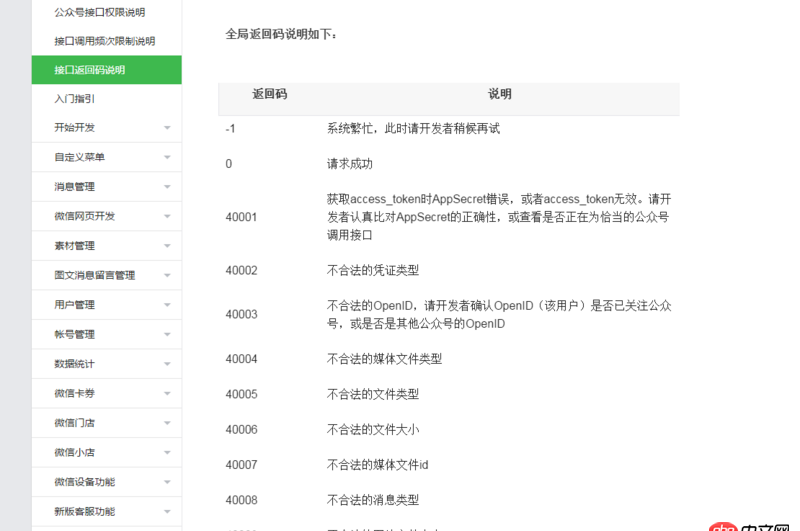Screen dimensions: 800x531
Task: Click the arrow beside 微信网页开发
Action: tap(167, 216)
